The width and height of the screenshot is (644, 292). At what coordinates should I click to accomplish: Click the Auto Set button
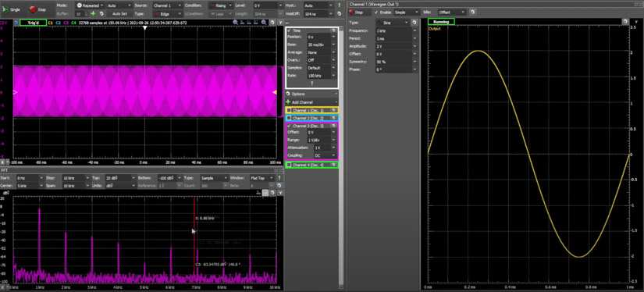119,13
